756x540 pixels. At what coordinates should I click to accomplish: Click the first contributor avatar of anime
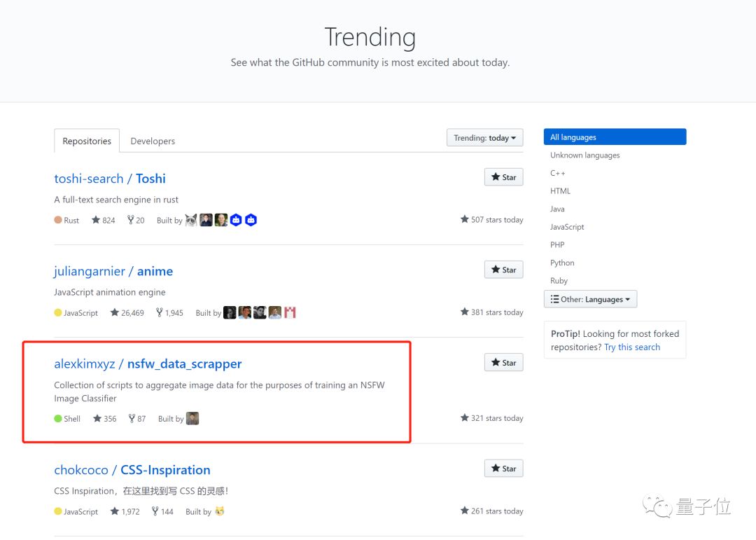click(230, 312)
